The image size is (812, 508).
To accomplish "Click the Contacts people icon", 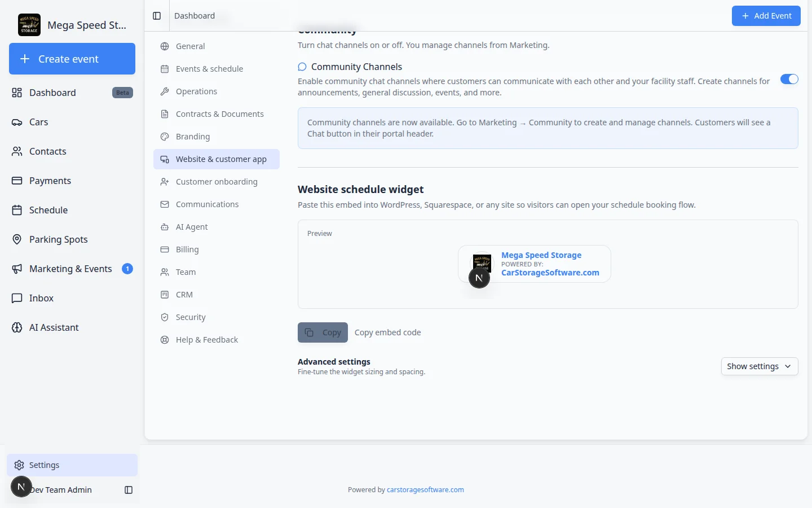I will tap(17, 151).
